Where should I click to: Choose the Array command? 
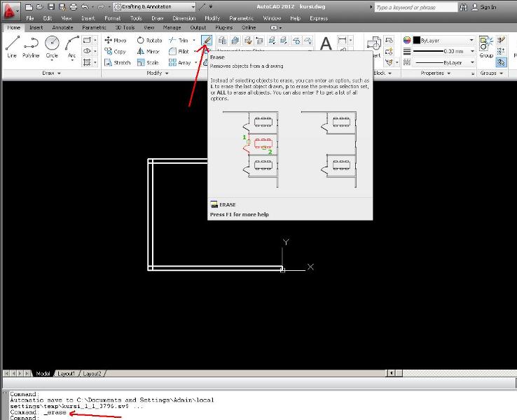180,62
